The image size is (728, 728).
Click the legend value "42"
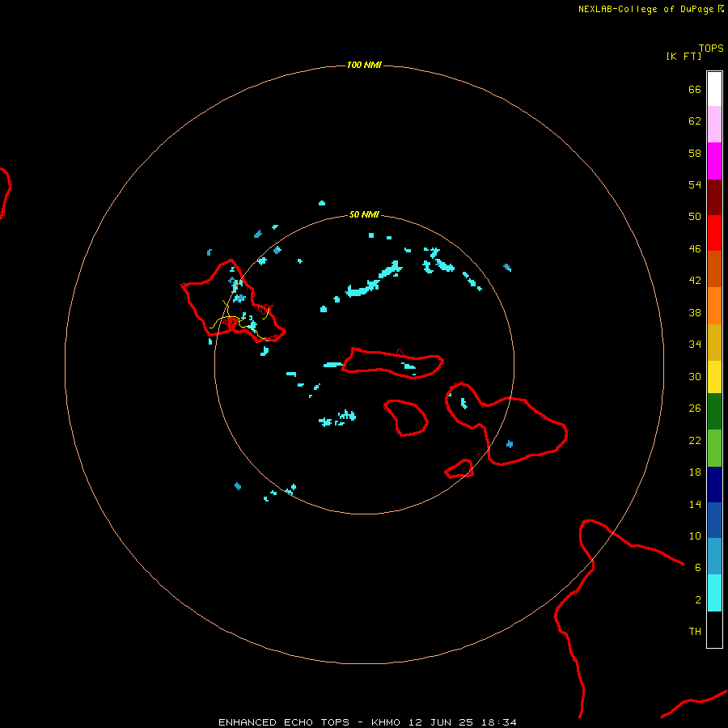pyautogui.click(x=695, y=281)
